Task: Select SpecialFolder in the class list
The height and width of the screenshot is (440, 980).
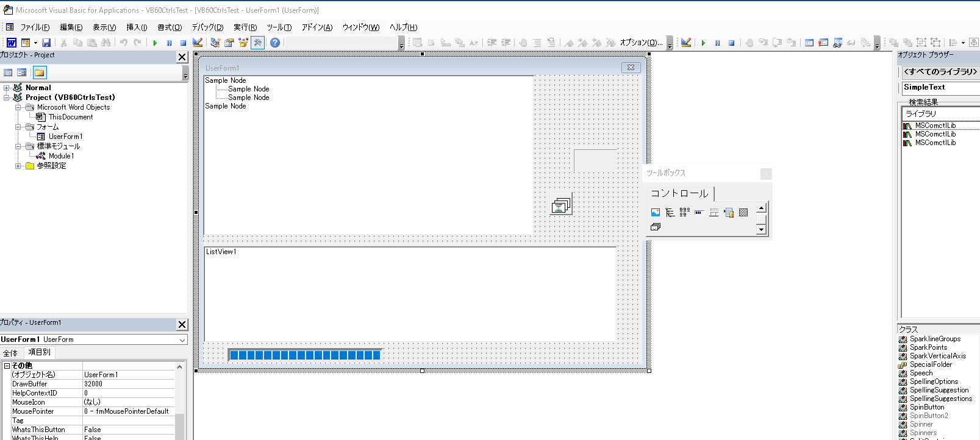Action: (x=931, y=364)
